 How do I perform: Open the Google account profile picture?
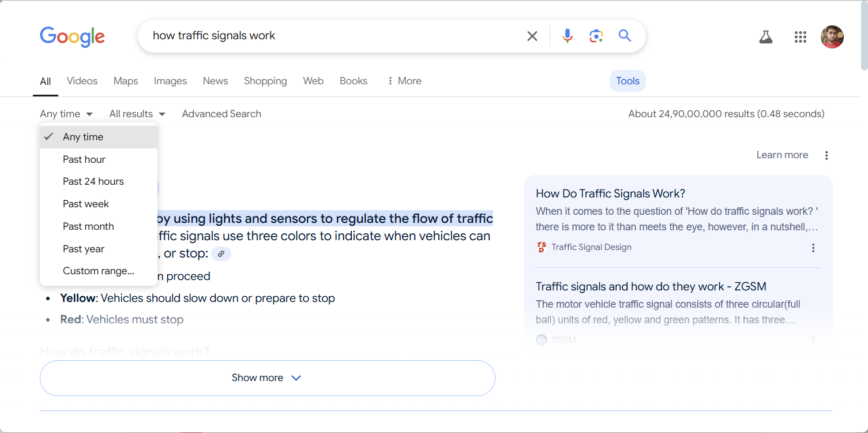[x=832, y=37]
